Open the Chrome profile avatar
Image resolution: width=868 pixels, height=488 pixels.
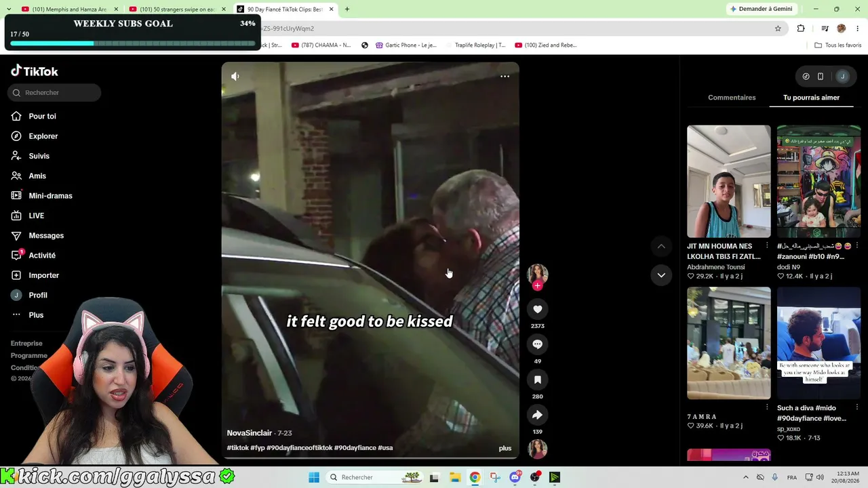tap(842, 28)
